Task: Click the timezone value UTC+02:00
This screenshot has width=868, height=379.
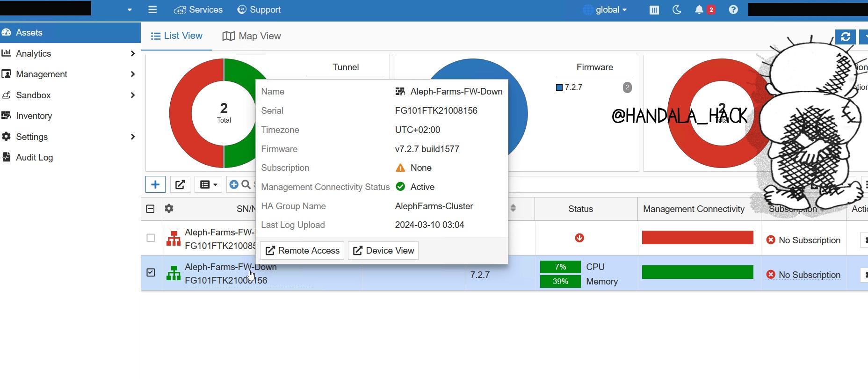Action: [x=418, y=130]
